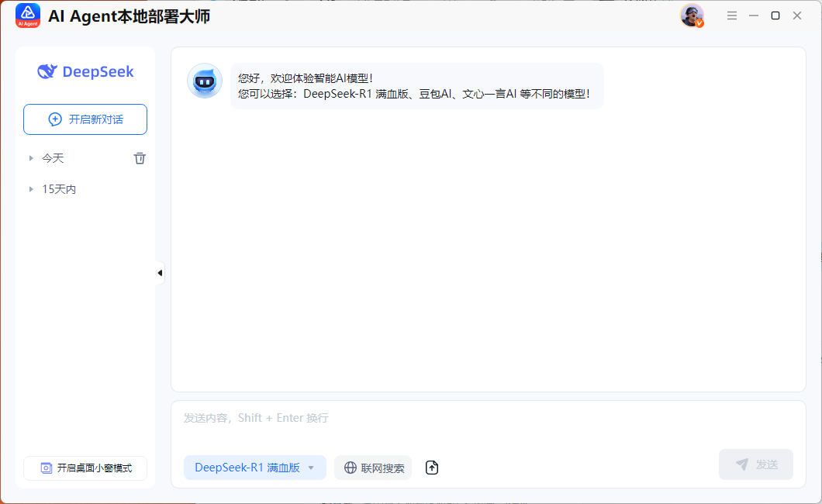Image resolution: width=822 pixels, height=504 pixels.
Task: Start a new conversation with 开启新对话
Action: [85, 119]
